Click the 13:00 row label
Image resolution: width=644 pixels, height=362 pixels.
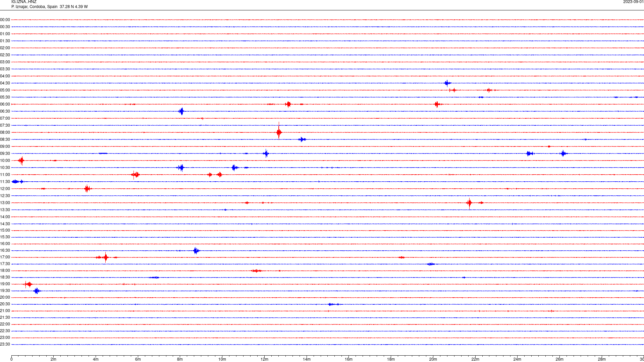tap(5, 203)
